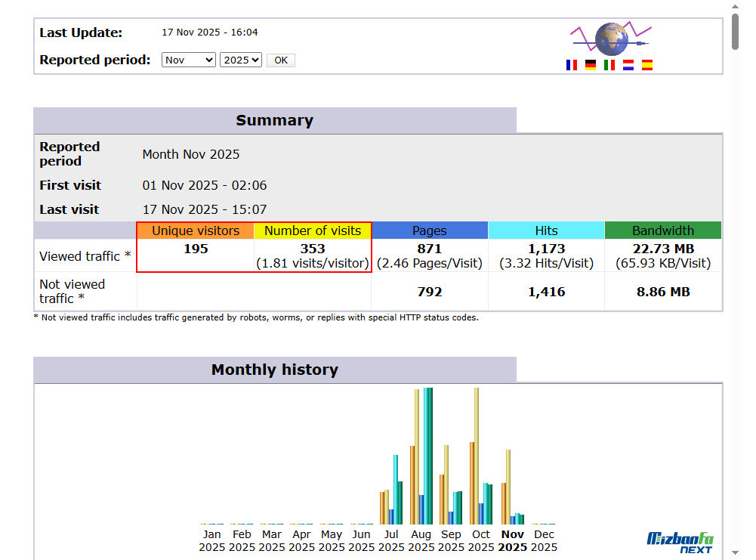Viewport: 756px width, 560px height.
Task: Click the yellow Number of visits header
Action: pos(313,230)
